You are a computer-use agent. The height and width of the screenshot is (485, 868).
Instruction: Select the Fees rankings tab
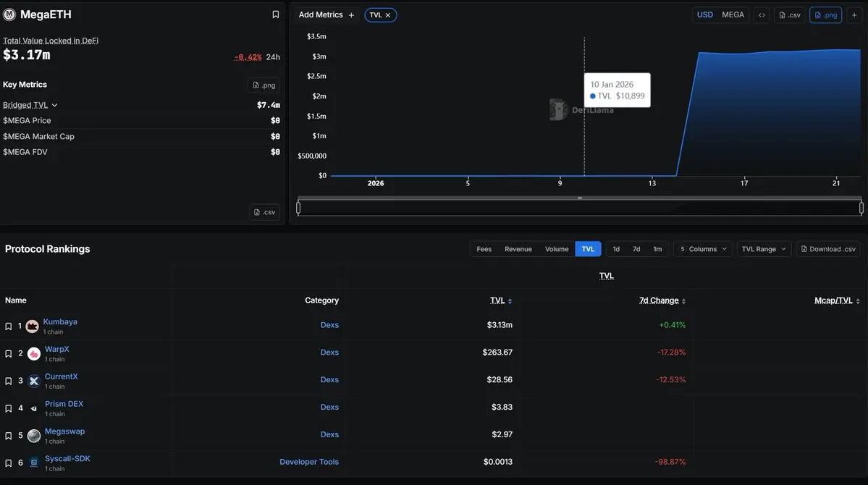click(x=484, y=249)
